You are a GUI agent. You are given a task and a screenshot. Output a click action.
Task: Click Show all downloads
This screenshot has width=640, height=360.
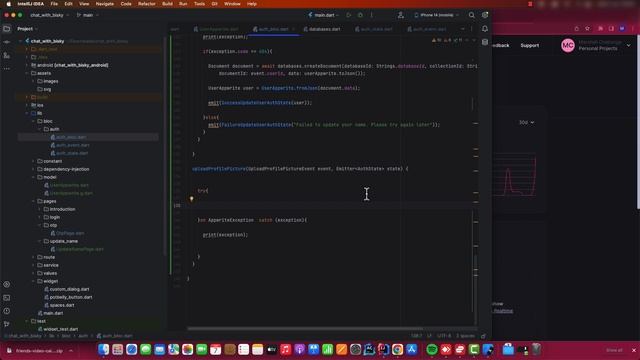614,350
